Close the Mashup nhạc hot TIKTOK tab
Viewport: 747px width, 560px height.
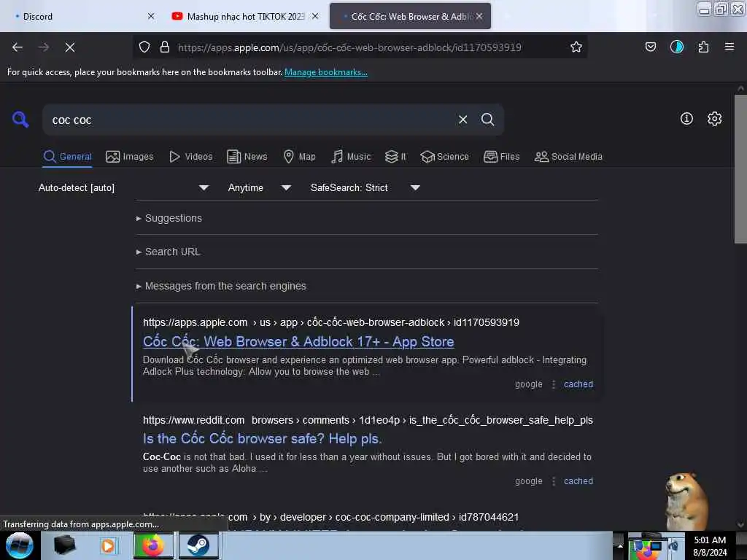tap(315, 16)
